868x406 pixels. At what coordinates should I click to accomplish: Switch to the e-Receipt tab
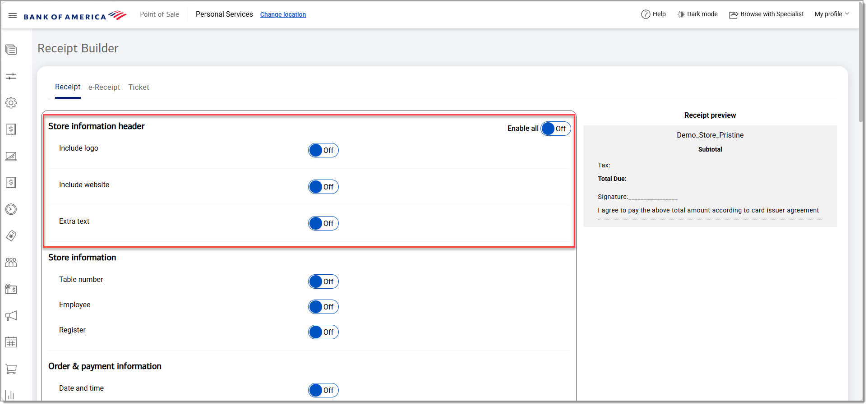click(x=104, y=88)
